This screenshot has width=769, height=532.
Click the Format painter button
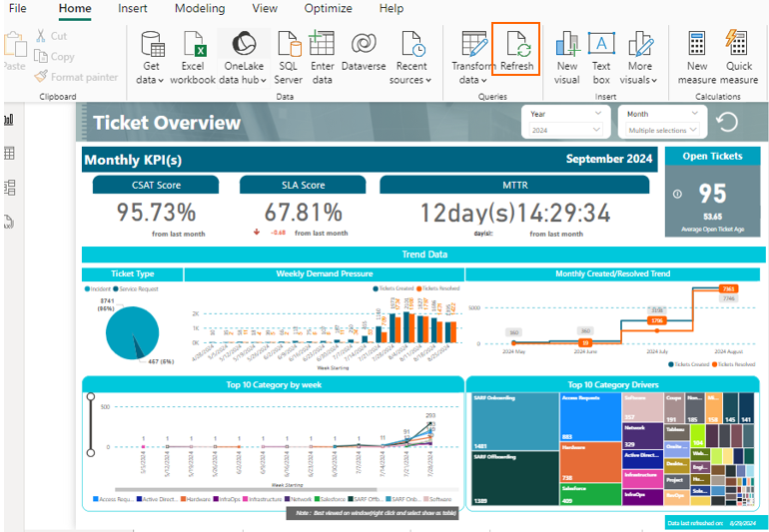point(77,77)
